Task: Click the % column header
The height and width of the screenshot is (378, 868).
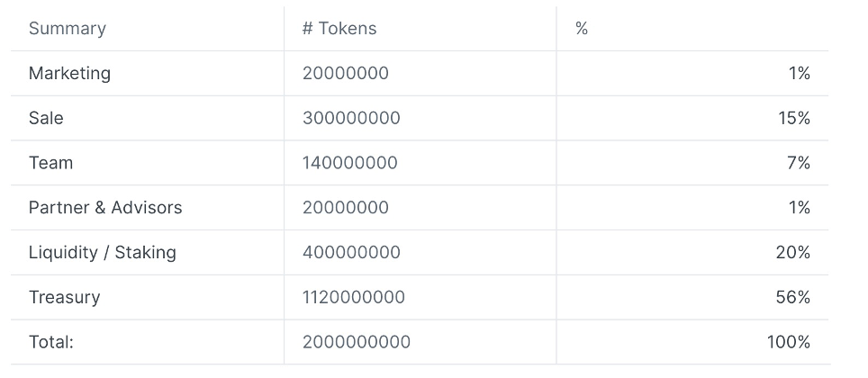Action: pyautogui.click(x=582, y=28)
